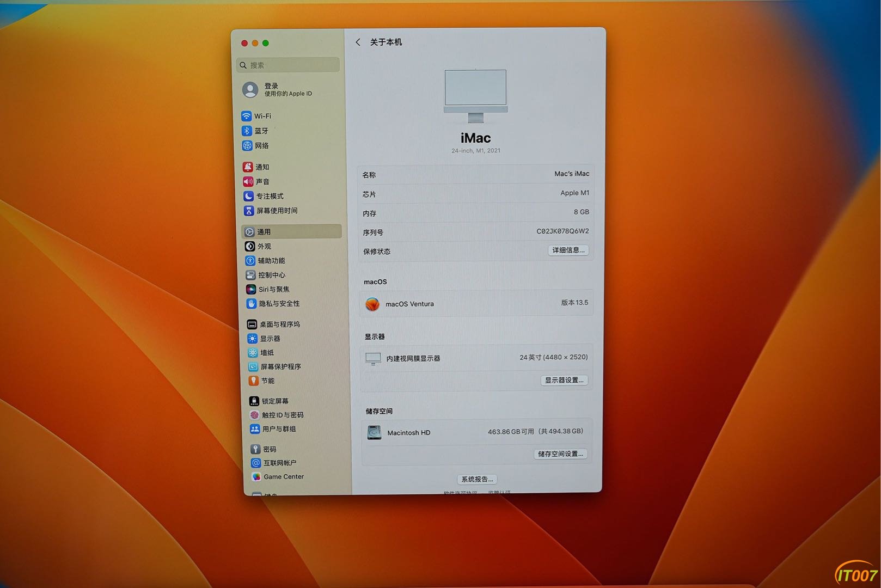Open Siri与聚焦 icon in sidebar
This screenshot has height=588, width=881.
(251, 289)
